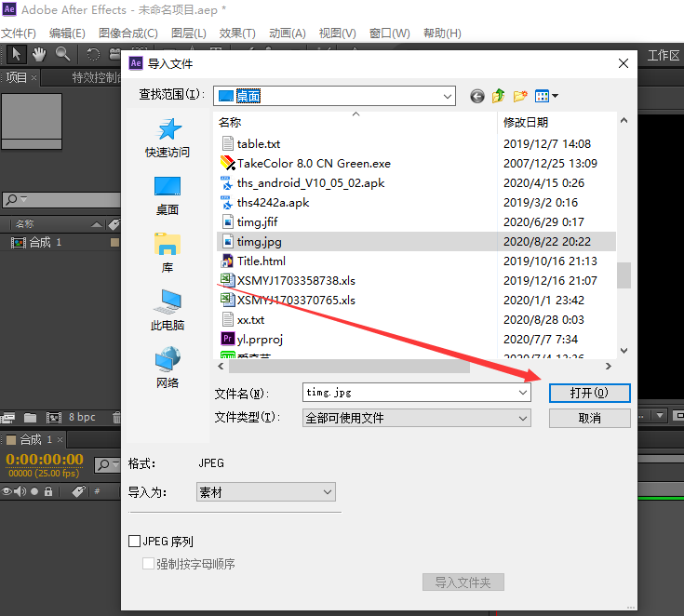Viewport: 684px width, 616px height.
Task: Click the 0:00:00:00 timecode
Action: coord(45,460)
